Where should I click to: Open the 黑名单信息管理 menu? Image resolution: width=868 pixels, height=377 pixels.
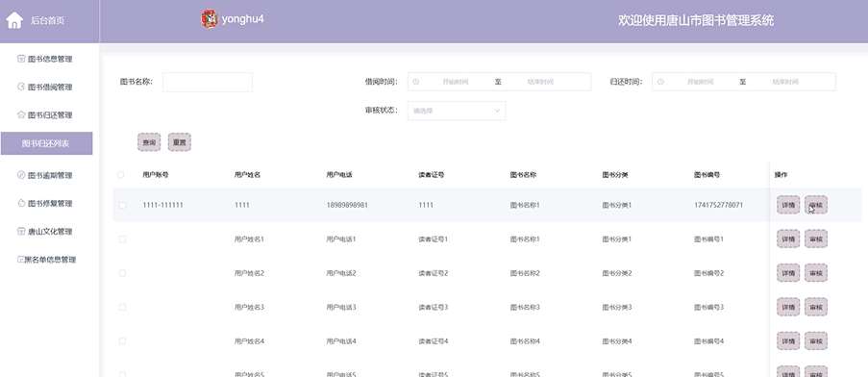[x=50, y=260]
